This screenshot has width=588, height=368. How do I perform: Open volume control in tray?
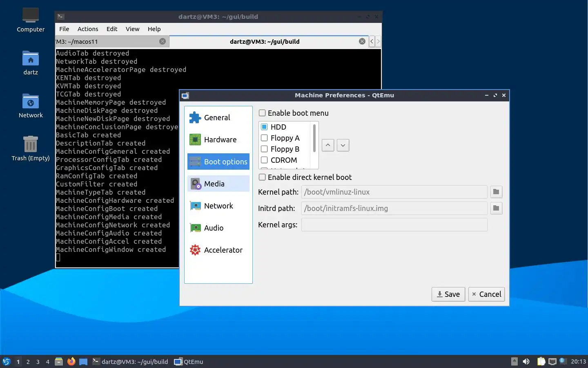(x=526, y=361)
